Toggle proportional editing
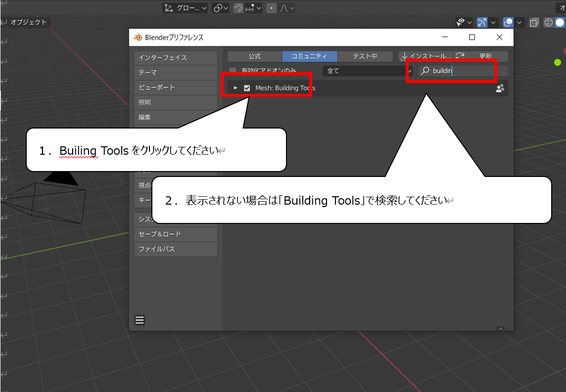 272,8
